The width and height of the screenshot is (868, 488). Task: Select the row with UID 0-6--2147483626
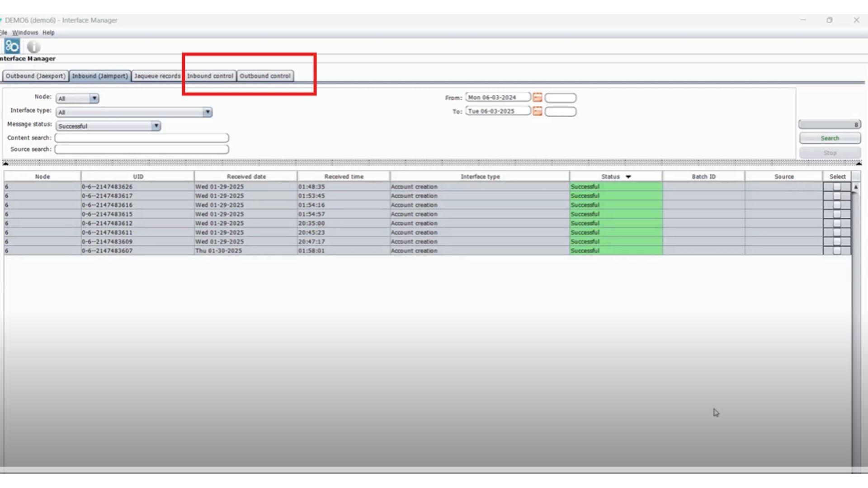click(x=427, y=187)
